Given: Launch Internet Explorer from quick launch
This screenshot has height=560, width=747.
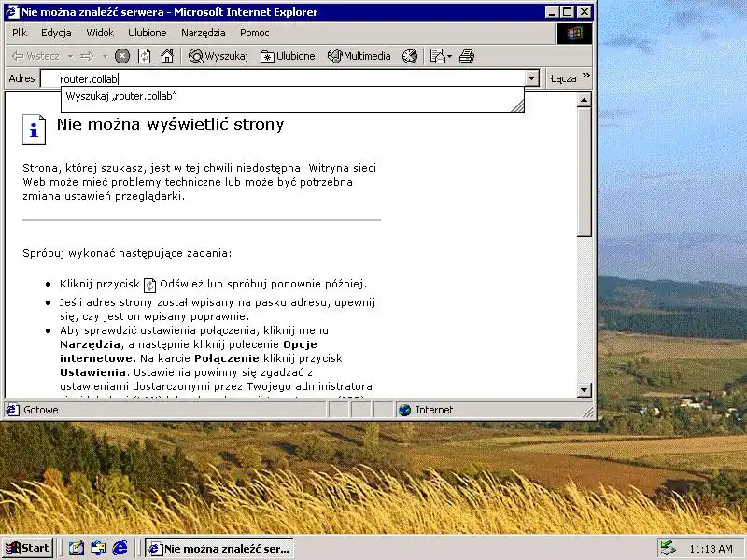Looking at the screenshot, I should click(120, 549).
